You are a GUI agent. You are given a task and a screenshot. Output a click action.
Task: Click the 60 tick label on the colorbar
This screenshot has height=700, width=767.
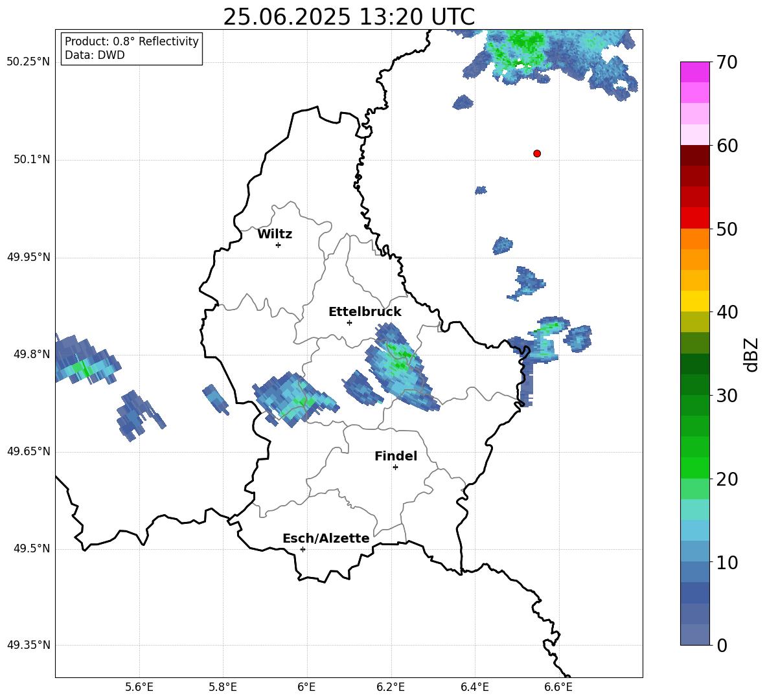click(x=727, y=146)
